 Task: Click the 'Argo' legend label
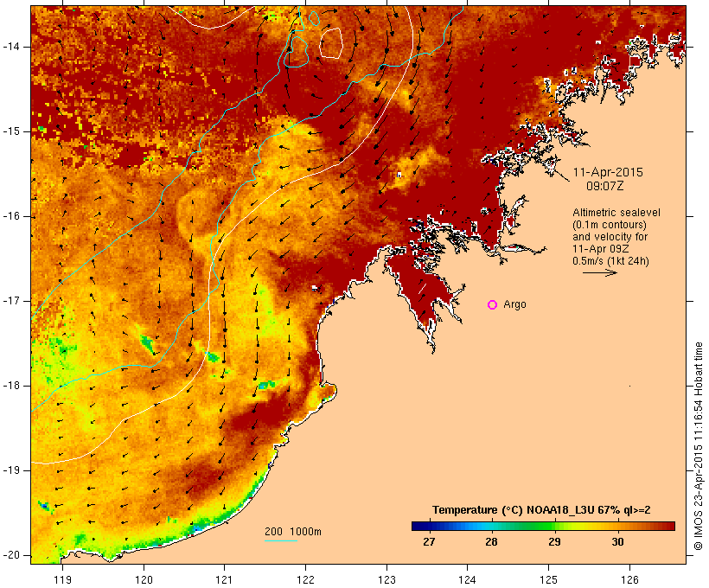coord(515,305)
